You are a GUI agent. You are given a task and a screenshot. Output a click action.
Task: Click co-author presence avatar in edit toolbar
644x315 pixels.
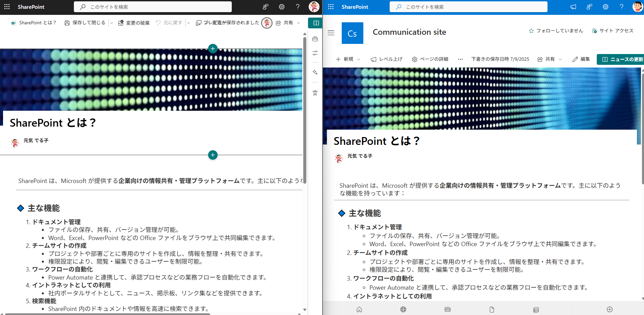point(267,23)
